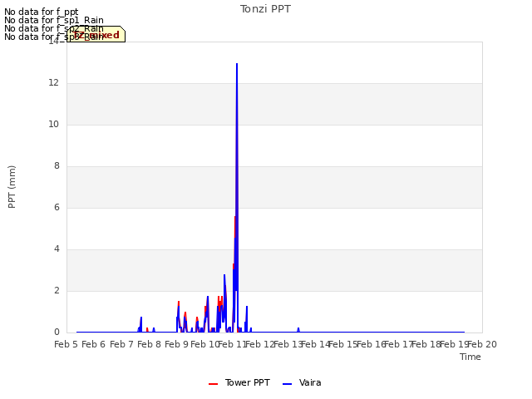Toggle the Tower PPT legend entry
Viewport: 532px width, 399px height.
pos(239,383)
